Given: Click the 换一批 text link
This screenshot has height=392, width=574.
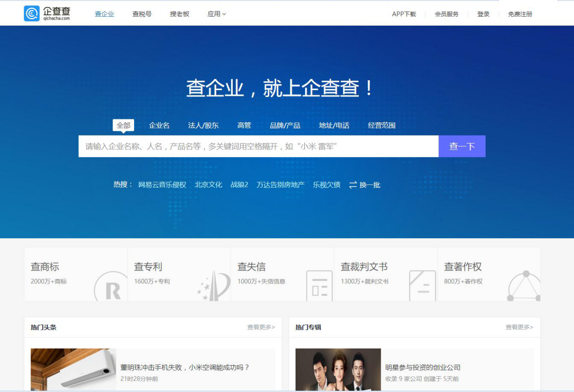Looking at the screenshot, I should [x=370, y=185].
